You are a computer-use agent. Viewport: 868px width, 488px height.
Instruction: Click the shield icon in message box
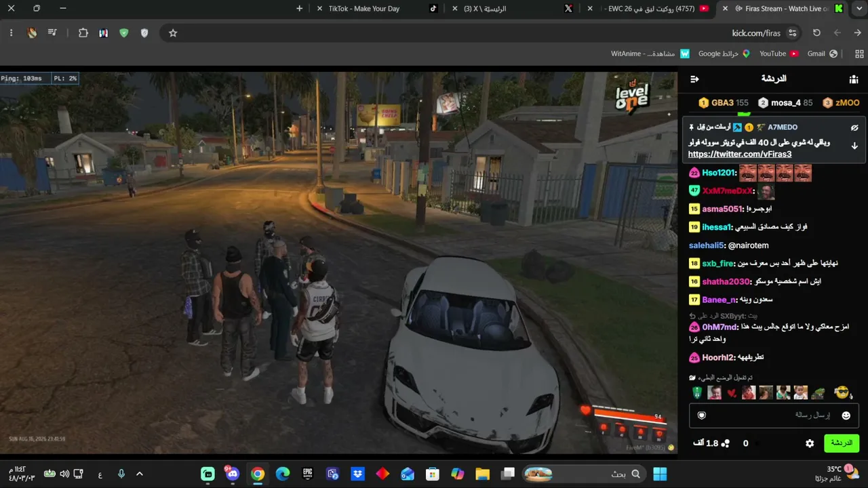702,415
